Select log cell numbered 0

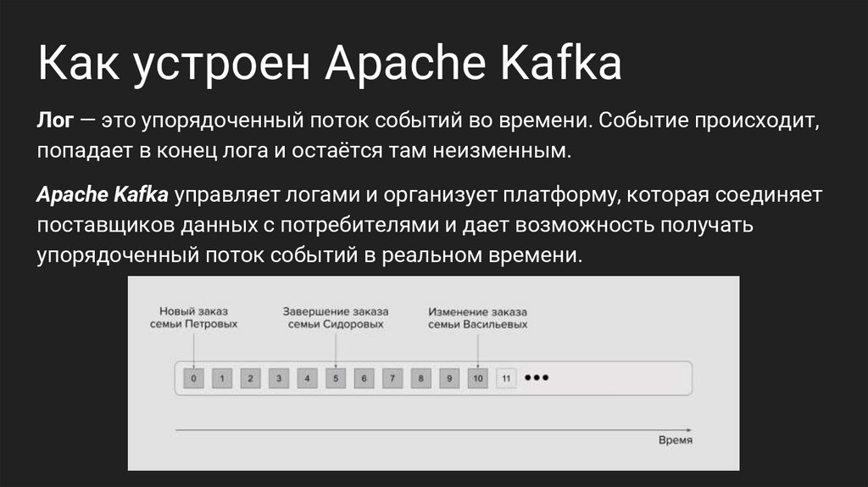[x=193, y=378]
